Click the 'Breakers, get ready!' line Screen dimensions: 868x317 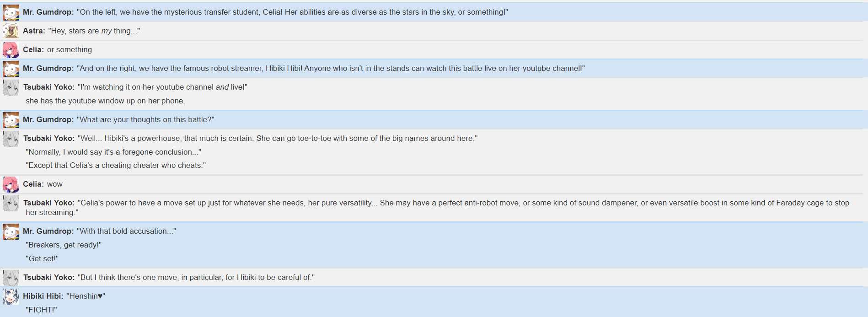pyautogui.click(x=64, y=245)
